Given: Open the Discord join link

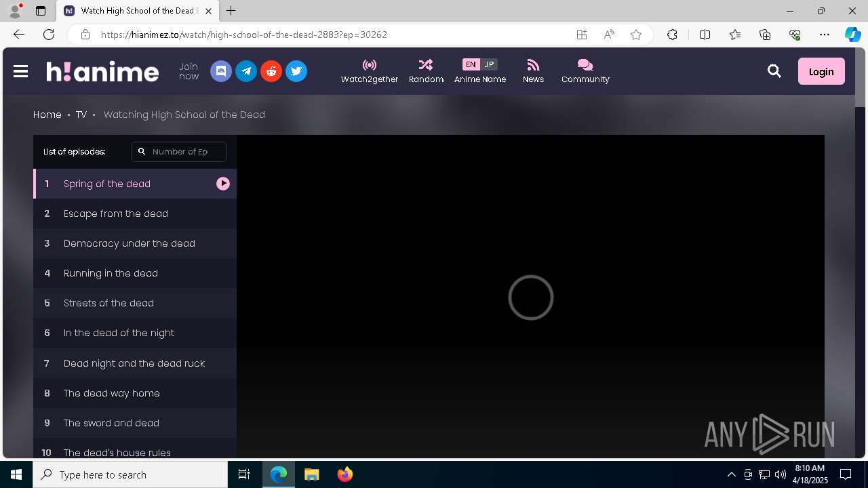Looking at the screenshot, I should (221, 71).
